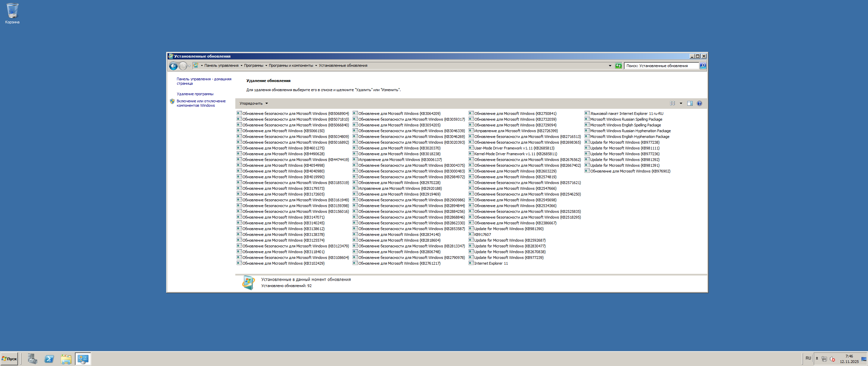Click the green refresh button
Image resolution: width=868 pixels, height=366 pixels.
point(618,66)
